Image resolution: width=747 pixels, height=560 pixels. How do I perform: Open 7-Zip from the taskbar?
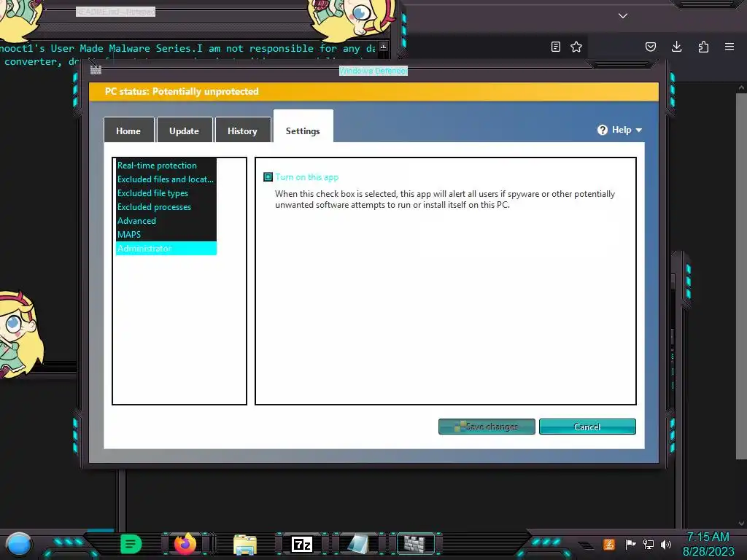pos(301,544)
